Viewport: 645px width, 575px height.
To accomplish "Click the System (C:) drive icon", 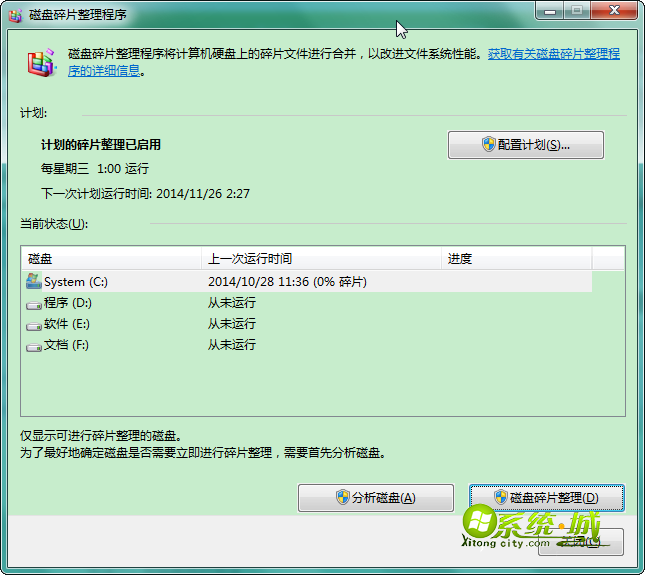I will point(34,281).
